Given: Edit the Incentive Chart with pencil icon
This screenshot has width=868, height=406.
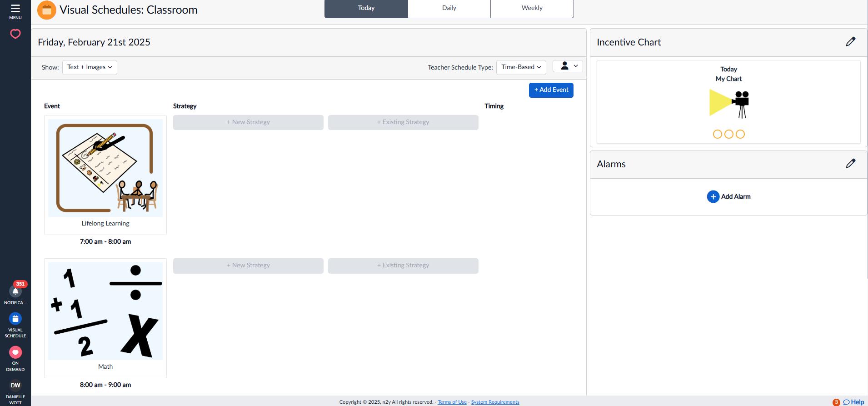Looking at the screenshot, I should click(x=851, y=42).
